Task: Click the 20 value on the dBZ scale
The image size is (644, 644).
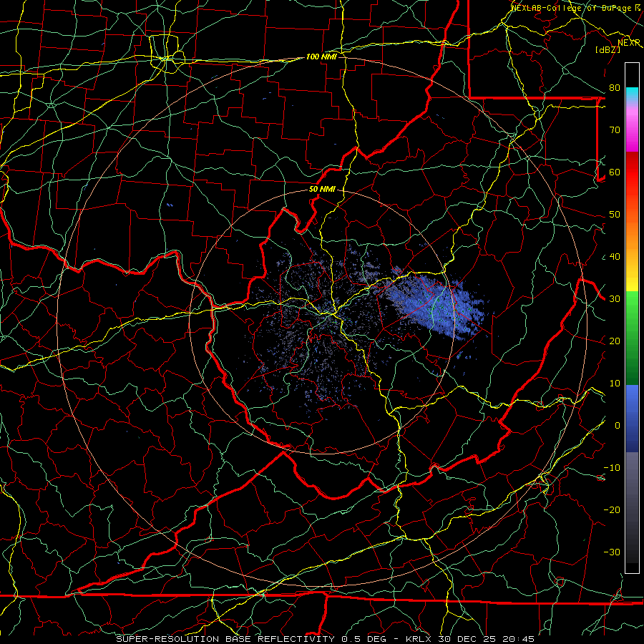Action: 615,341
